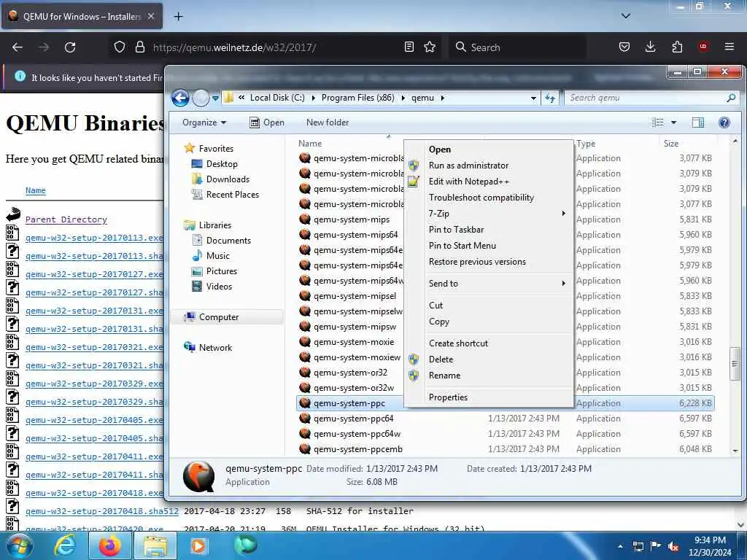Image resolution: width=747 pixels, height=560 pixels.
Task: Open Windows Start button
Action: coord(20,545)
